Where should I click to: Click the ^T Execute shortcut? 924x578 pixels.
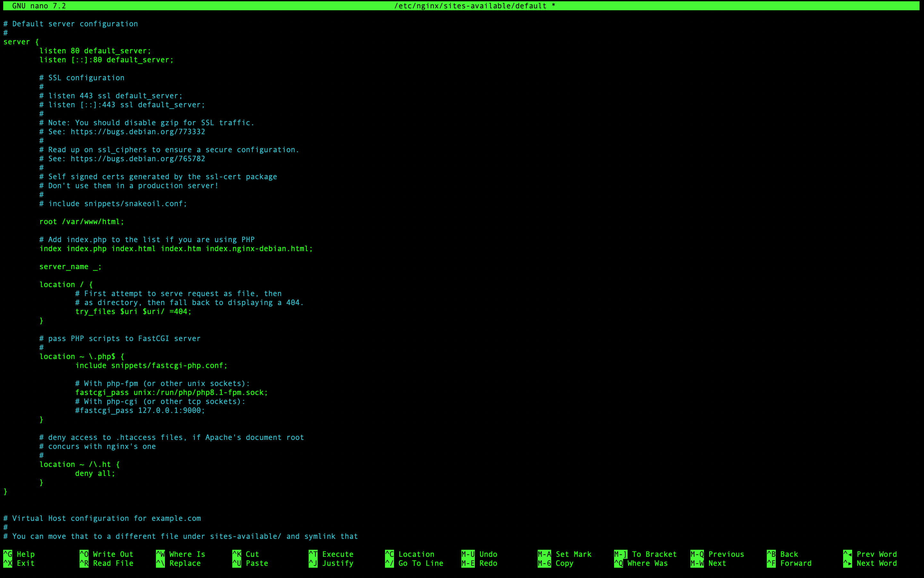pyautogui.click(x=331, y=554)
